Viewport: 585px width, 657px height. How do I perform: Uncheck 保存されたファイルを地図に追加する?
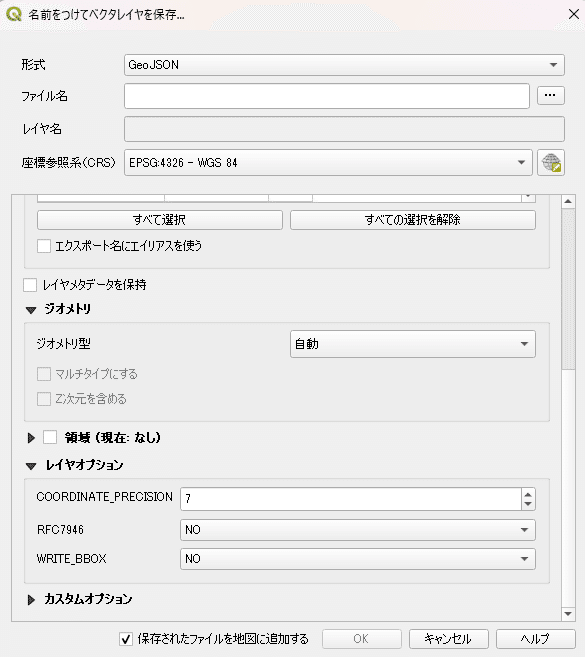point(126,639)
